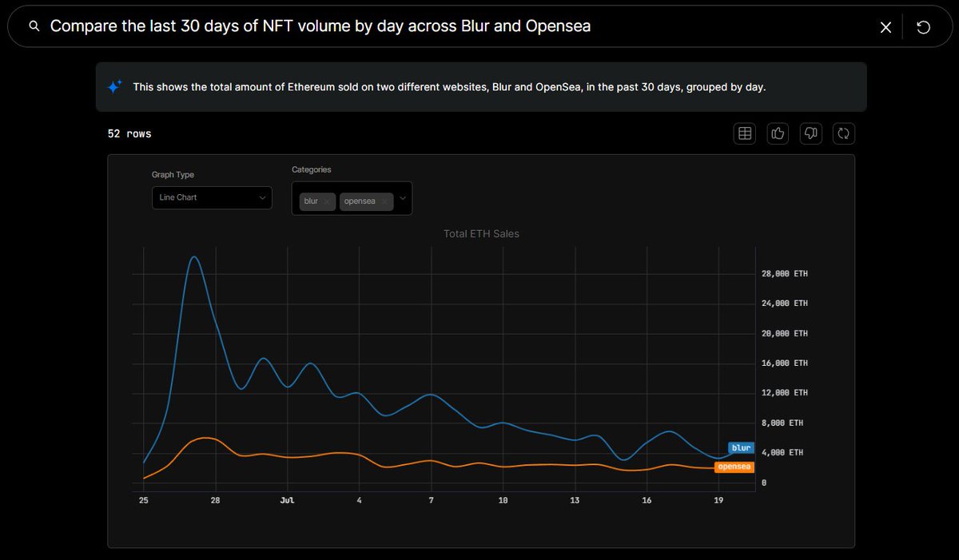Screen dimensions: 959x560
Task: Click the 13 x-axis date label
Action: click(575, 500)
